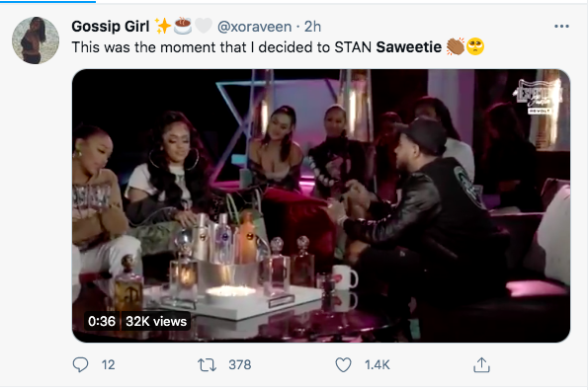Image resolution: width=588 pixels, height=390 pixels.
Task: Click the Gossip Girl display name
Action: pos(111,27)
